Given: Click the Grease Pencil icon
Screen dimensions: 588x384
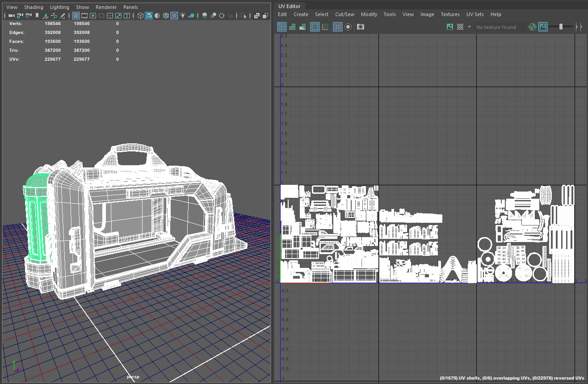Looking at the screenshot, I should tap(63, 16).
